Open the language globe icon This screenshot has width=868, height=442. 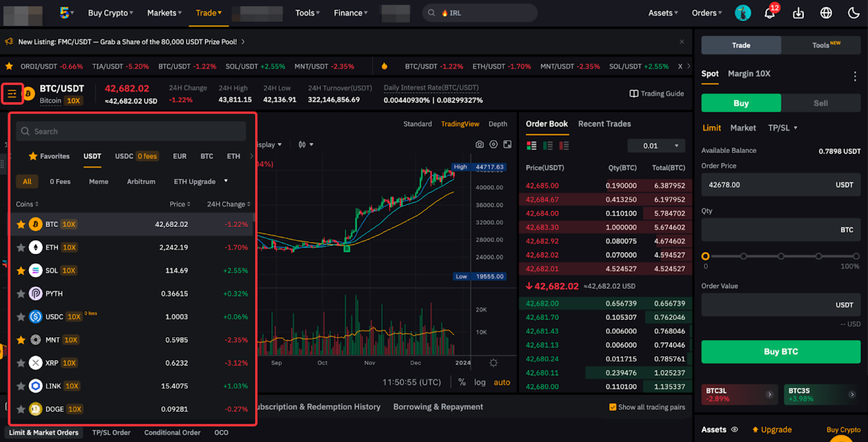(x=826, y=13)
